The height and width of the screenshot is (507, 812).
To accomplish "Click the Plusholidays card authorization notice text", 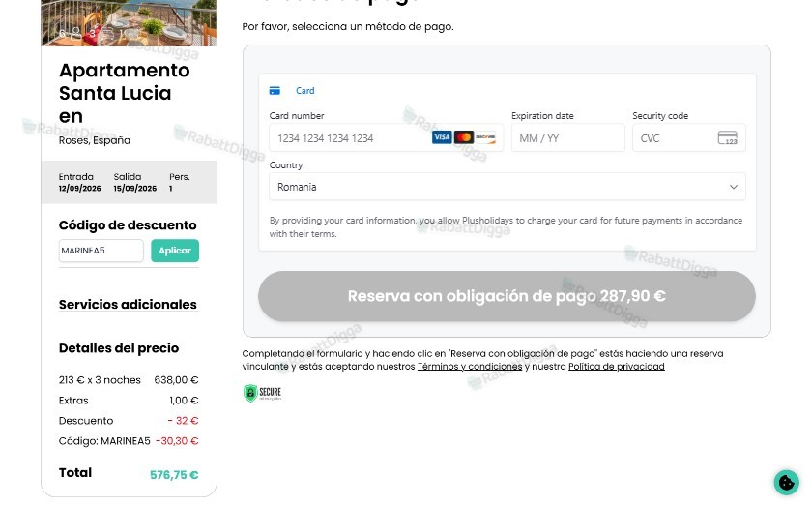I will pos(506,227).
